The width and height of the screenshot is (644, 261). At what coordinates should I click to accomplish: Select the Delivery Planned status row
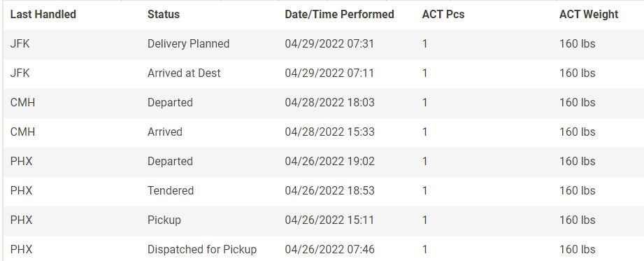[324, 44]
